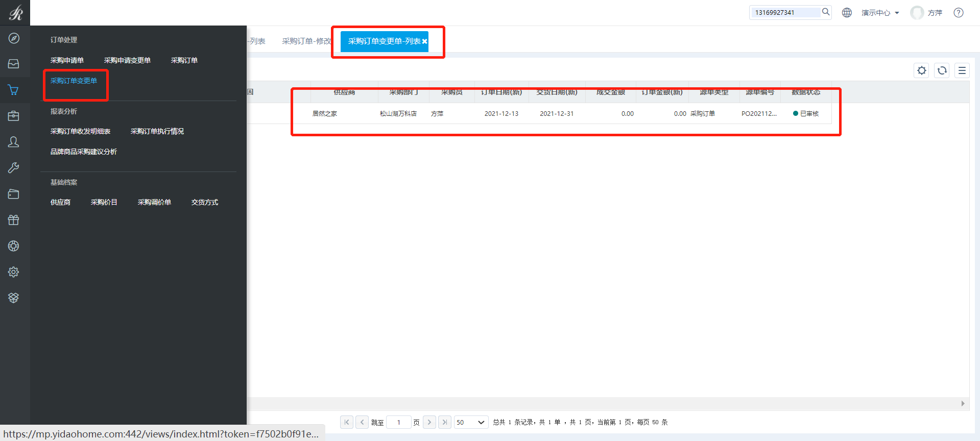The height and width of the screenshot is (441, 980).
Task: Click the 已审核 status cell
Action: point(806,114)
